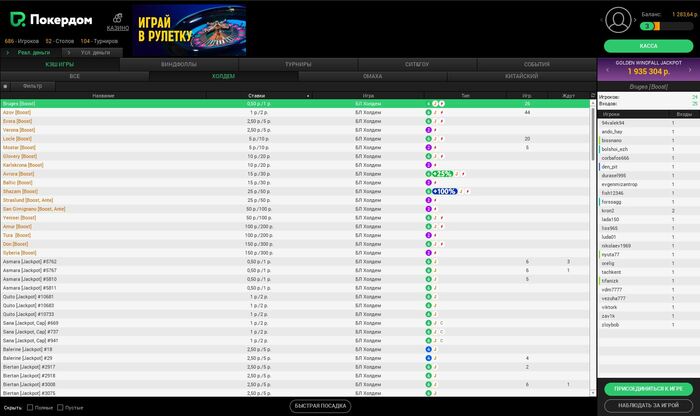Sort by Название column header

(x=103, y=96)
